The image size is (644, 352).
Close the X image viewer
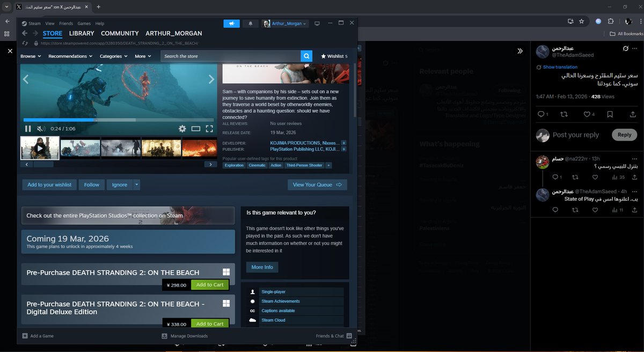(10, 51)
